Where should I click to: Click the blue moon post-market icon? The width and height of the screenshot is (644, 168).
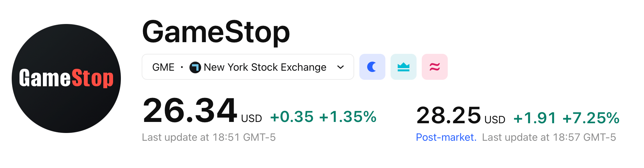tap(372, 67)
